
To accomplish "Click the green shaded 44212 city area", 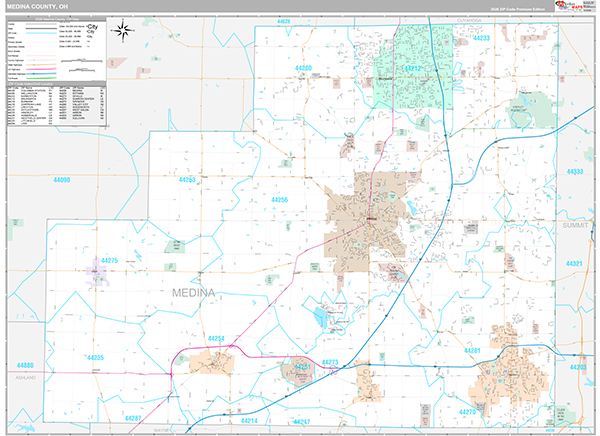I will [413, 67].
